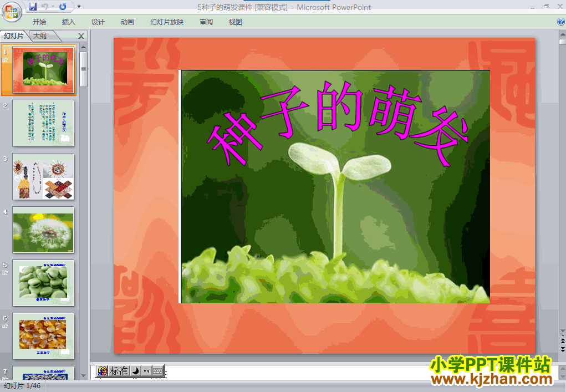Image resolution: width=566 pixels, height=392 pixels.
Task: Click the 幻灯片 1/46 status bar text
Action: 22,386
